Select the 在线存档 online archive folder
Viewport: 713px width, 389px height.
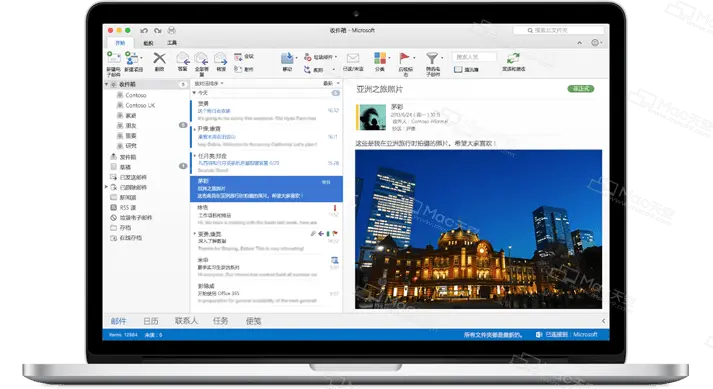131,237
